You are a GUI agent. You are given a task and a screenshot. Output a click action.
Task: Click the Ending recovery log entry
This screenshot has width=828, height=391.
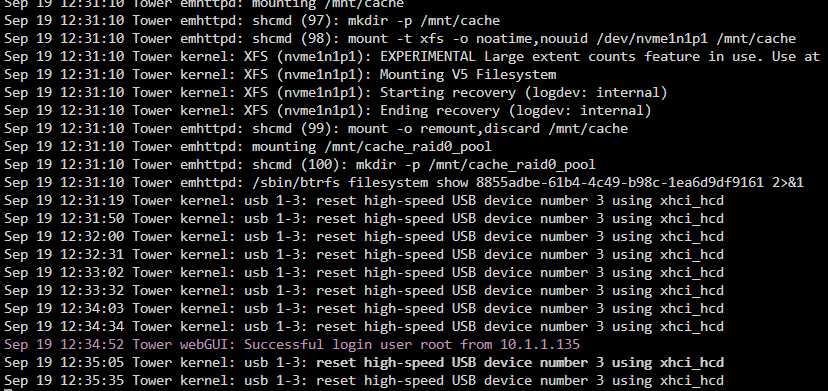328,110
